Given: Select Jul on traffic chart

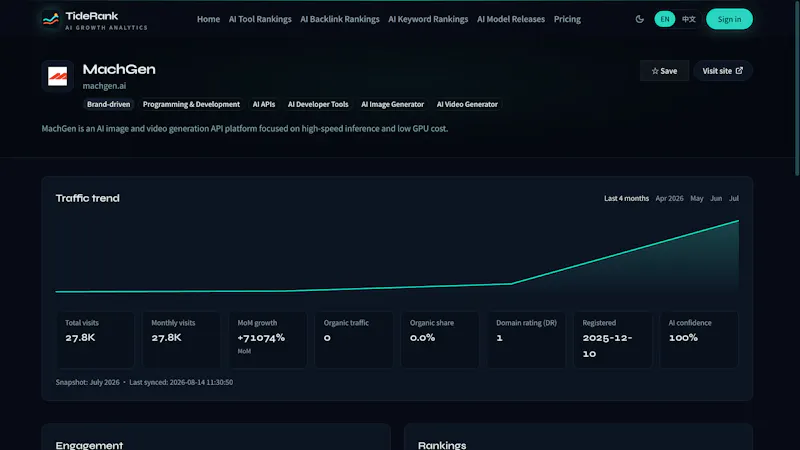Looking at the screenshot, I should pyautogui.click(x=734, y=198).
